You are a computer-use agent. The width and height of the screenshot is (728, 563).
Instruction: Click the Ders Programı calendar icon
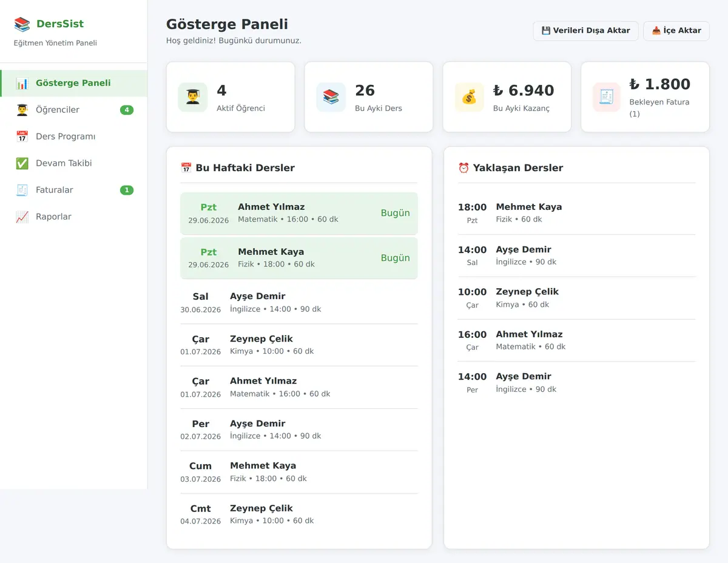coord(22,137)
